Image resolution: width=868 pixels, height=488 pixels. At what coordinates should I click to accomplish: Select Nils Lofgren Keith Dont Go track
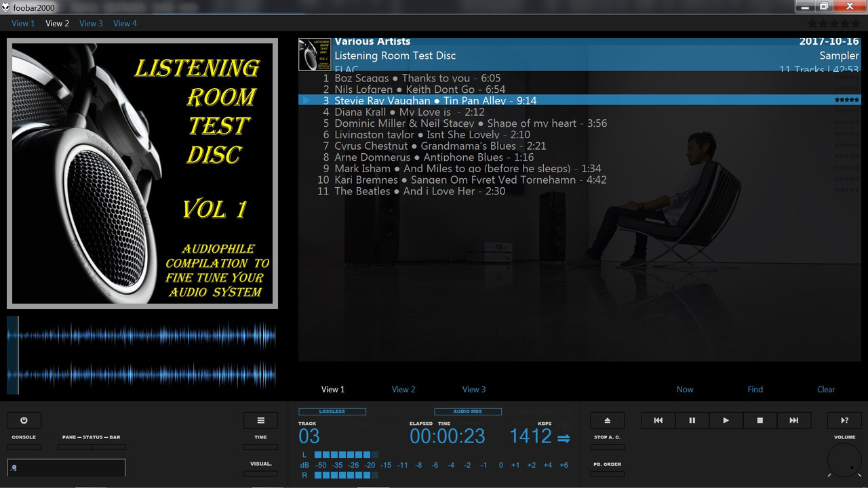[580, 89]
